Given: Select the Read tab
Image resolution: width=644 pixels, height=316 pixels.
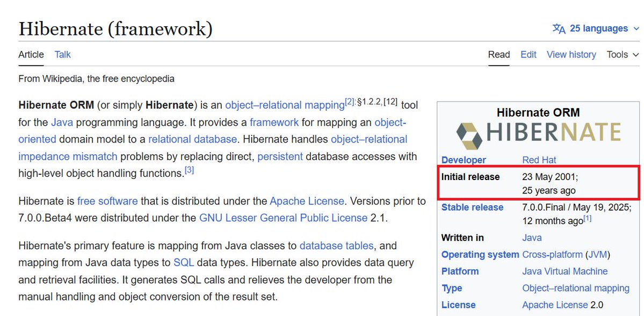Looking at the screenshot, I should [x=498, y=55].
